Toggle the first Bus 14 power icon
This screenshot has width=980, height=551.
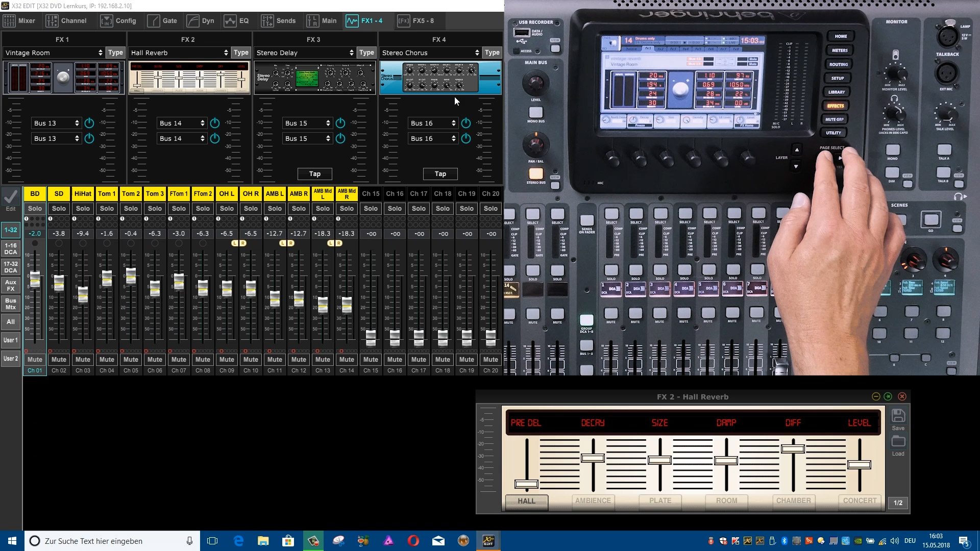click(215, 123)
